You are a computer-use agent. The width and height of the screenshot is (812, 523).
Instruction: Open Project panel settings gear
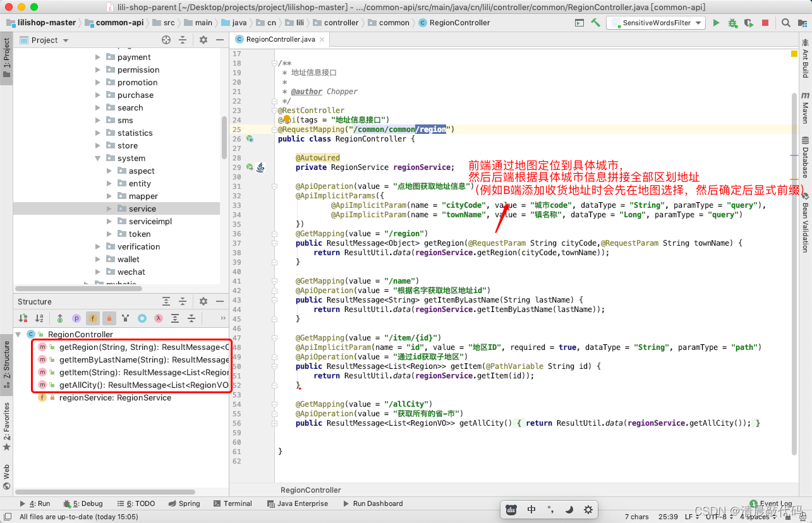pyautogui.click(x=203, y=40)
